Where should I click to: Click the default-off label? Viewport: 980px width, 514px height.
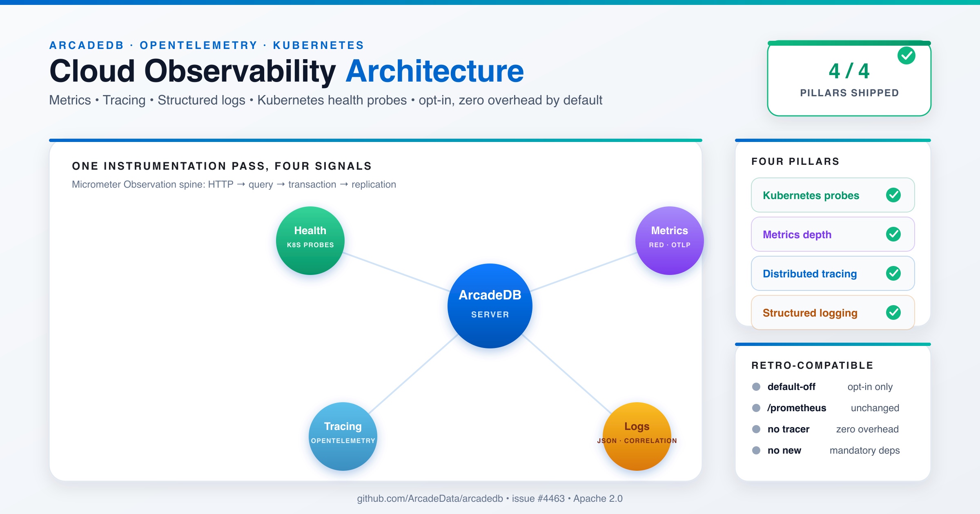pyautogui.click(x=791, y=387)
